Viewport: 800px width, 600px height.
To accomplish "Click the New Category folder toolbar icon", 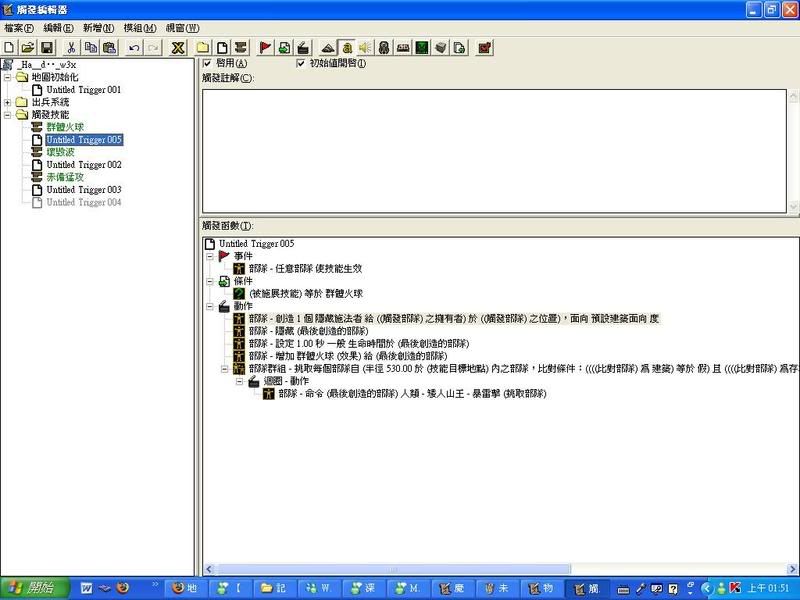I will [x=203, y=47].
